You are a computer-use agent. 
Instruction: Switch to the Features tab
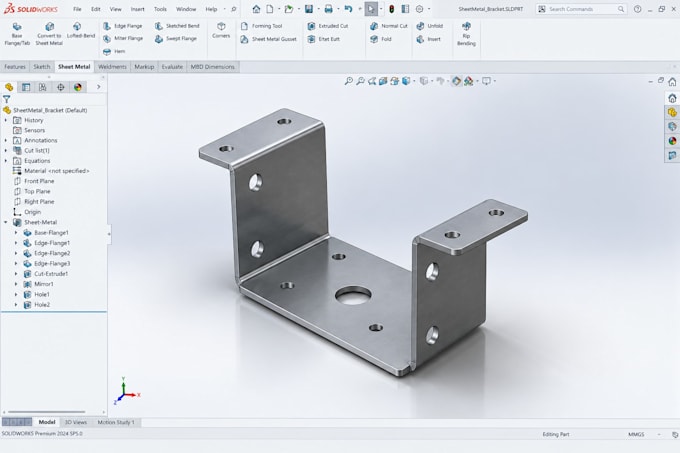pos(15,67)
